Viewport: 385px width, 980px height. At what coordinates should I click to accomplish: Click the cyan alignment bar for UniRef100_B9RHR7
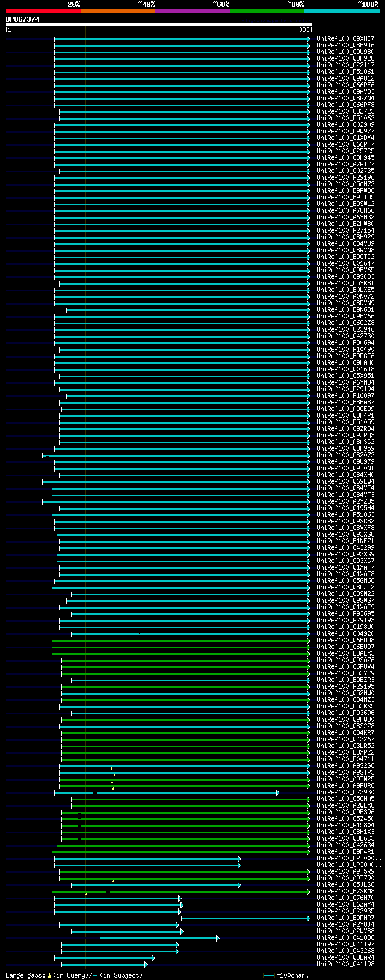(x=246, y=918)
